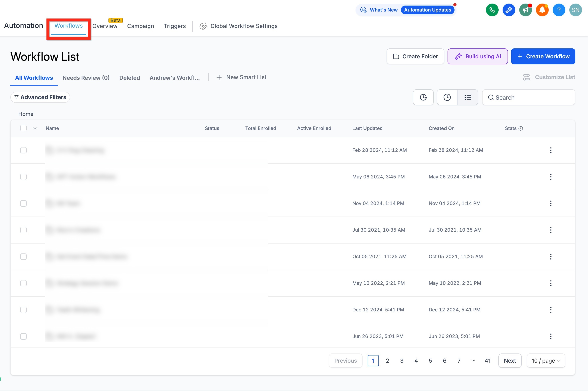The image size is (588, 391).
Task: Click the Previous page button
Action: coord(345,361)
